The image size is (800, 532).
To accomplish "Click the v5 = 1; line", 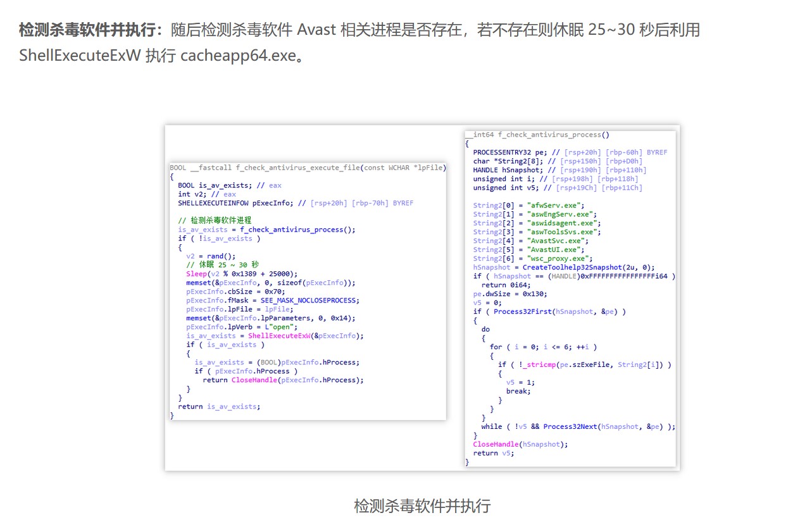I will (520, 383).
